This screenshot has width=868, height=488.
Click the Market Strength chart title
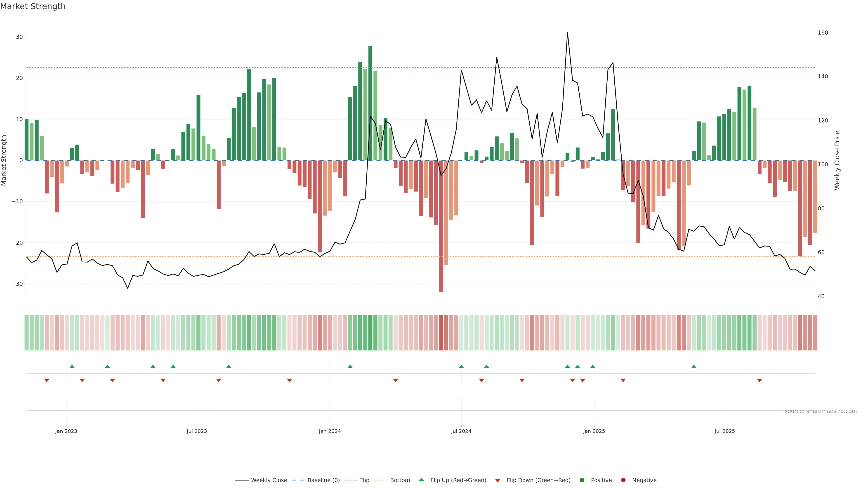coord(33,6)
